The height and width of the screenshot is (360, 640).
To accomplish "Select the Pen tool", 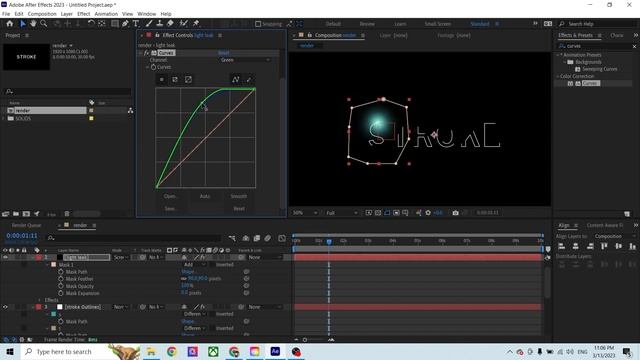I will [126, 24].
